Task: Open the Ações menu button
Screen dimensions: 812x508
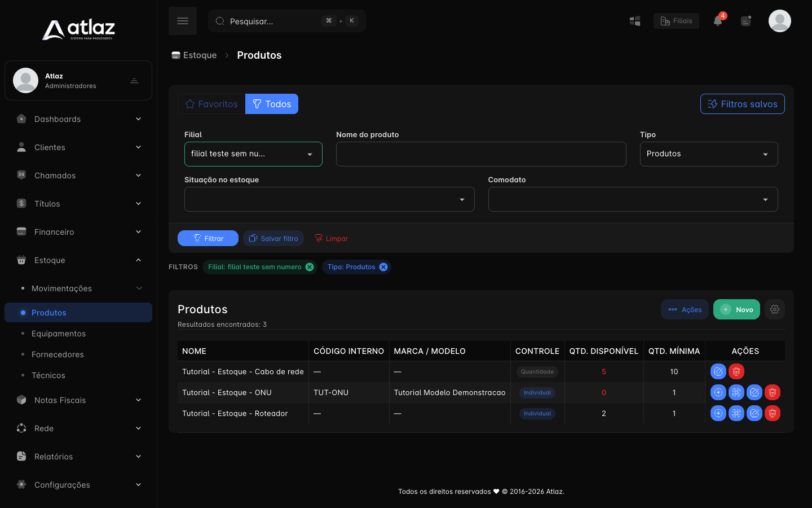Action: point(685,309)
